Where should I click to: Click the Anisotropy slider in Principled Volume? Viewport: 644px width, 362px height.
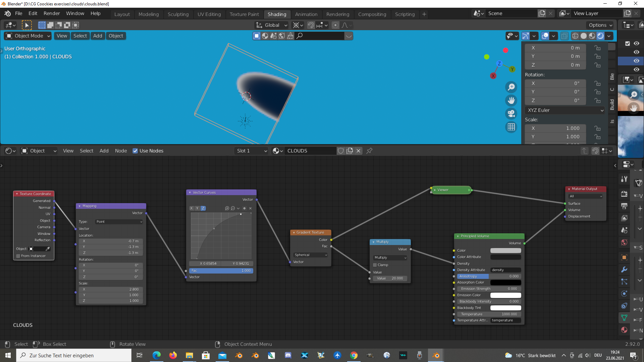point(489,276)
